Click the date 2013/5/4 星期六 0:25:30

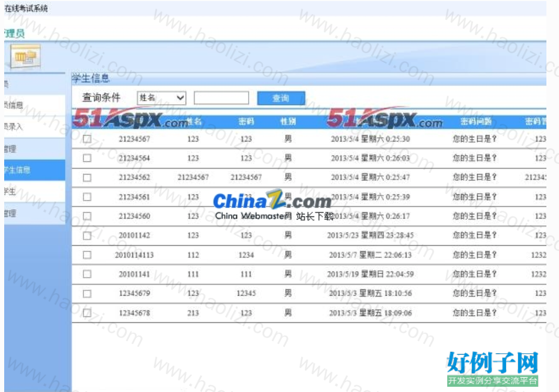tap(370, 139)
